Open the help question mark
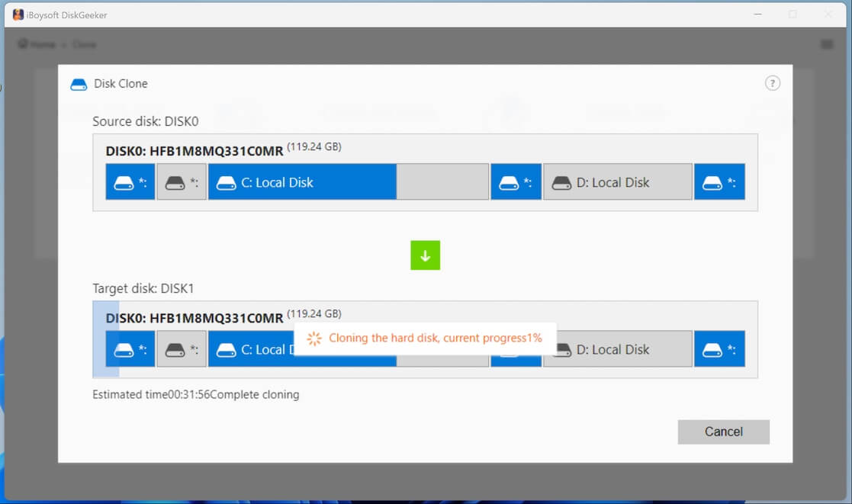Viewport: 852px width, 504px height. point(772,83)
